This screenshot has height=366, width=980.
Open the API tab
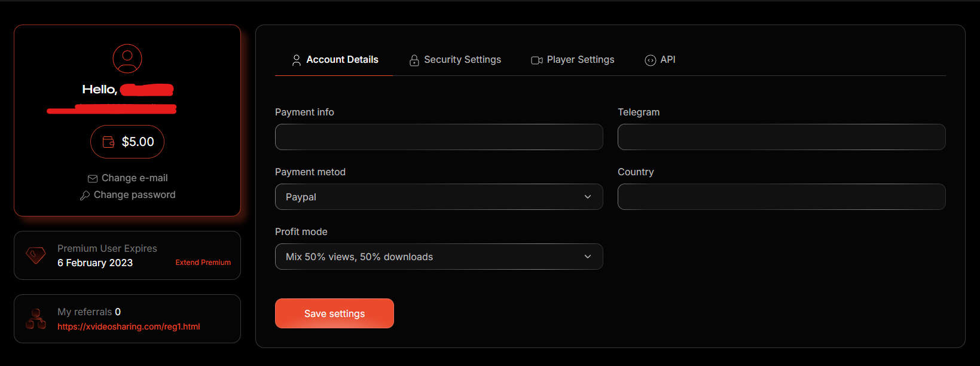click(660, 60)
